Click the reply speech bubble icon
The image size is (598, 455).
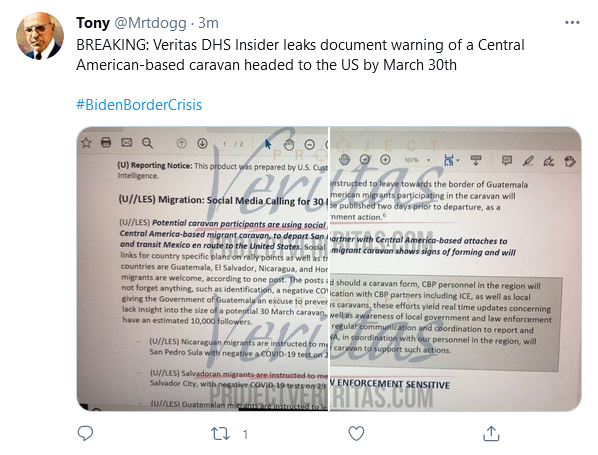pos(85,433)
